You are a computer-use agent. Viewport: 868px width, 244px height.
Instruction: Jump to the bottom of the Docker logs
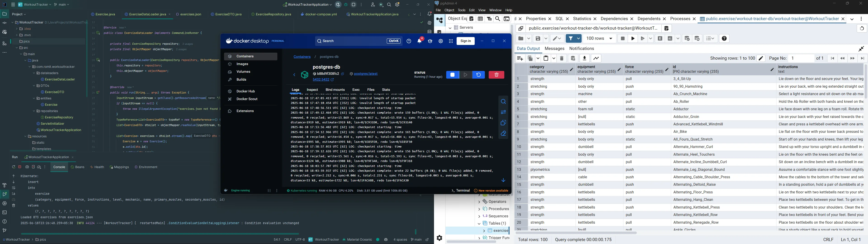pyautogui.click(x=503, y=180)
